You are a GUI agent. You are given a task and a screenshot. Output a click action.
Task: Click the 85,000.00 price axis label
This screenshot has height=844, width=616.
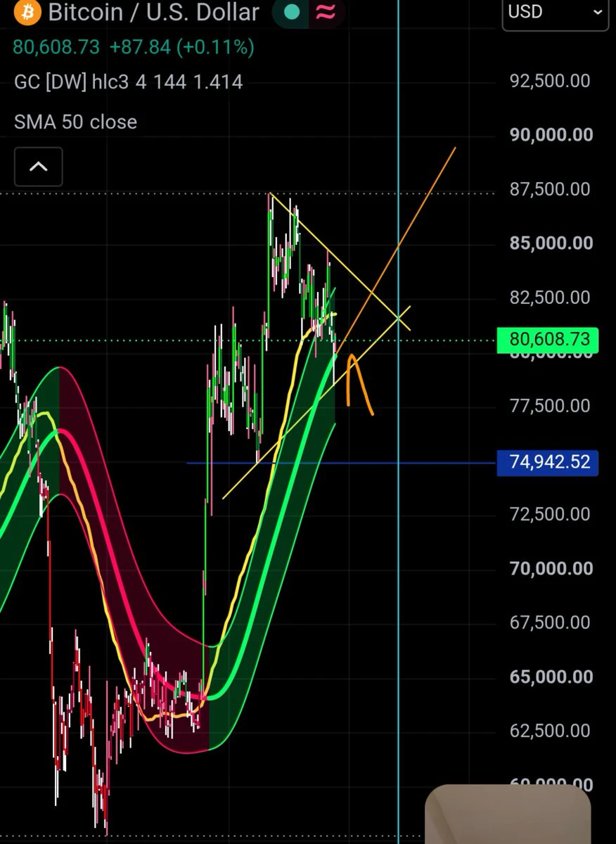pos(551,243)
